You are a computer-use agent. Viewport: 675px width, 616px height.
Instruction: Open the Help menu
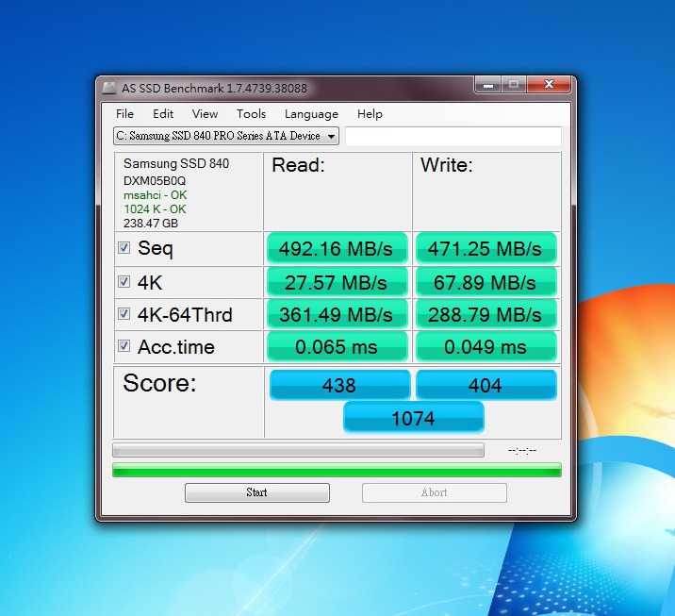click(x=370, y=114)
